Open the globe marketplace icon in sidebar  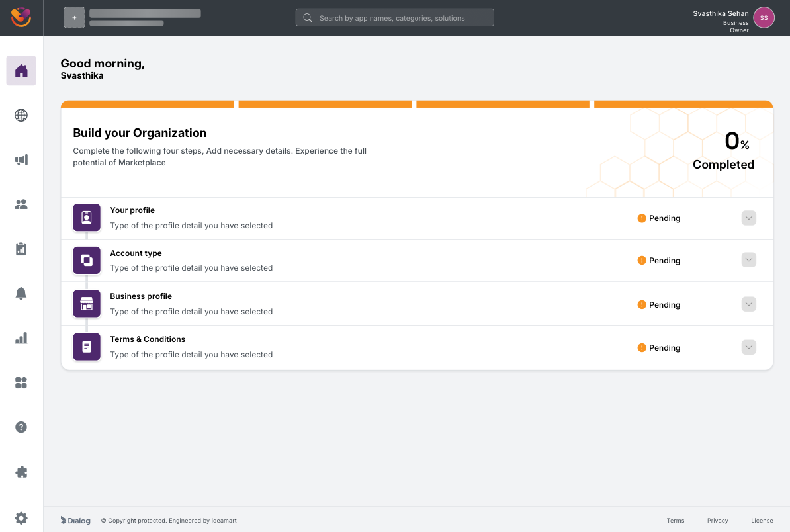point(21,115)
